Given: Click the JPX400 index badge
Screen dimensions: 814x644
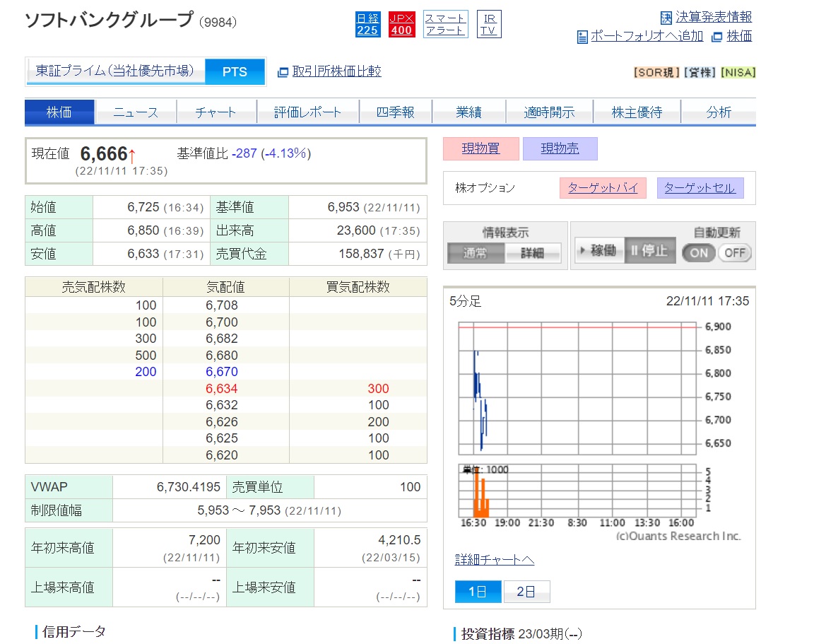Looking at the screenshot, I should 402,25.
